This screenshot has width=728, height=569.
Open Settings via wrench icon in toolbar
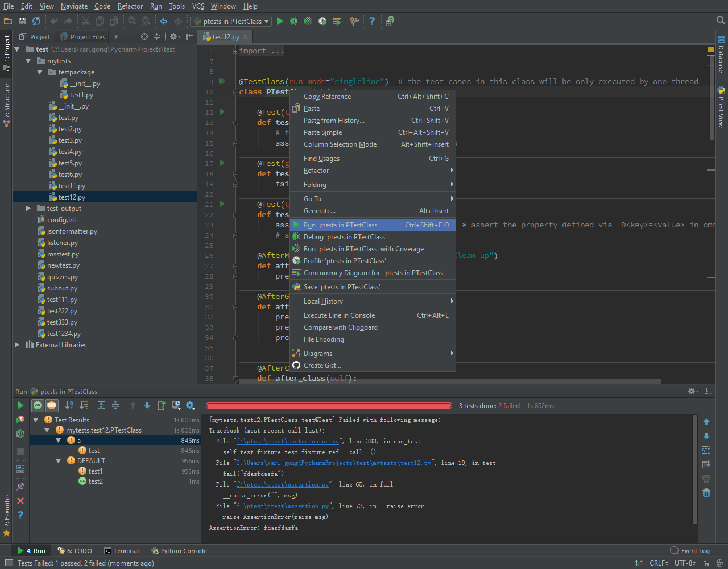point(355,21)
